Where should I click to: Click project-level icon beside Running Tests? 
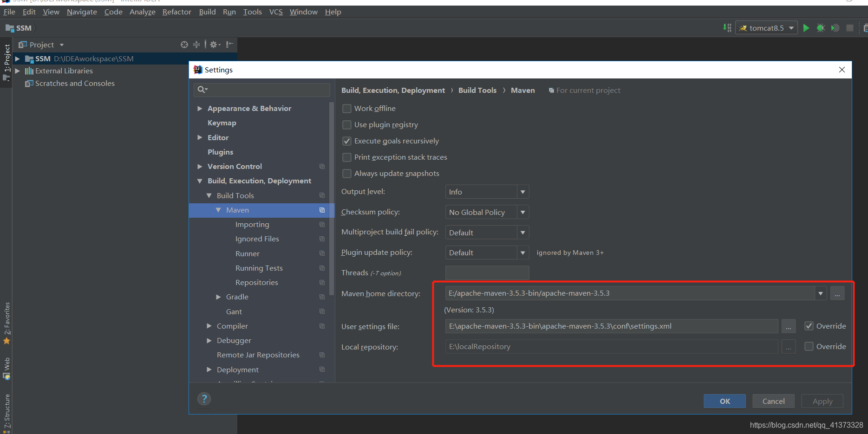coord(322,268)
